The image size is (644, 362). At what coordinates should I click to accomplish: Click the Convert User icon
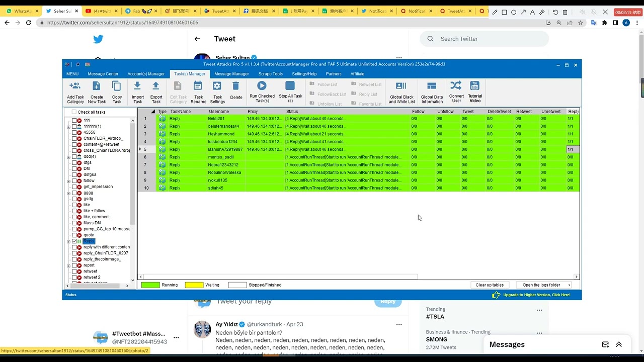point(456,85)
